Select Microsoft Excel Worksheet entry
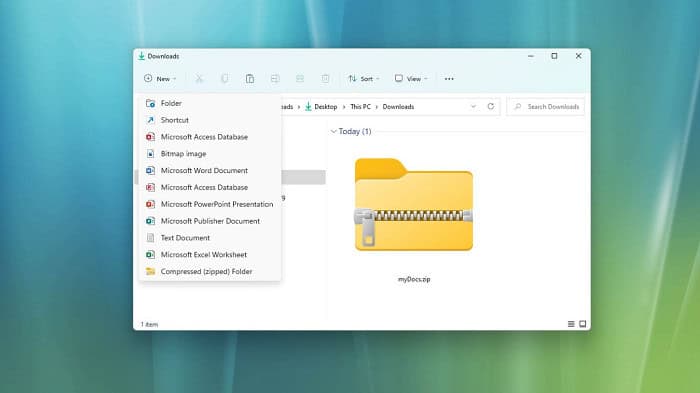Screen dimensions: 700x393 click(210, 255)
